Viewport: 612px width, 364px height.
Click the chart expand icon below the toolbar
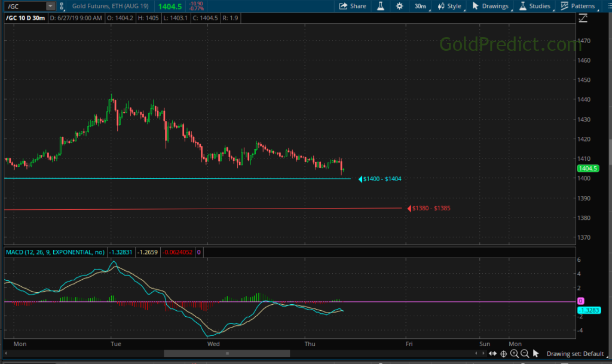pos(583,18)
